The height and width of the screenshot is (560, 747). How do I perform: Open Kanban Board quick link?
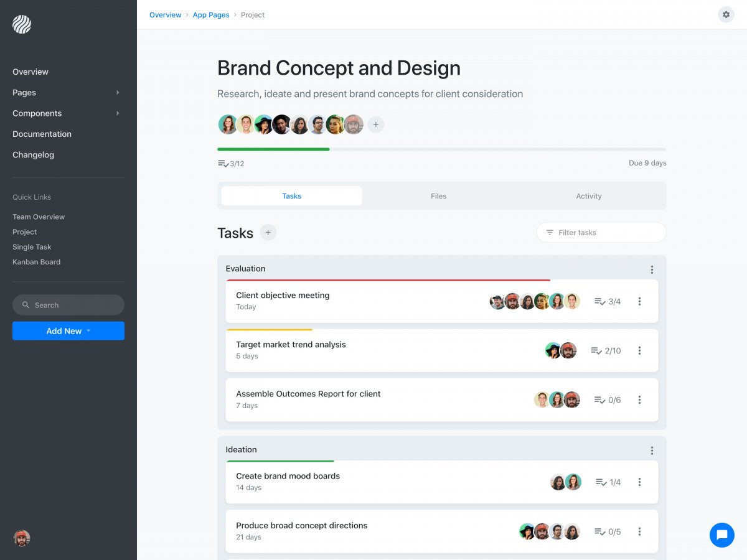36,262
